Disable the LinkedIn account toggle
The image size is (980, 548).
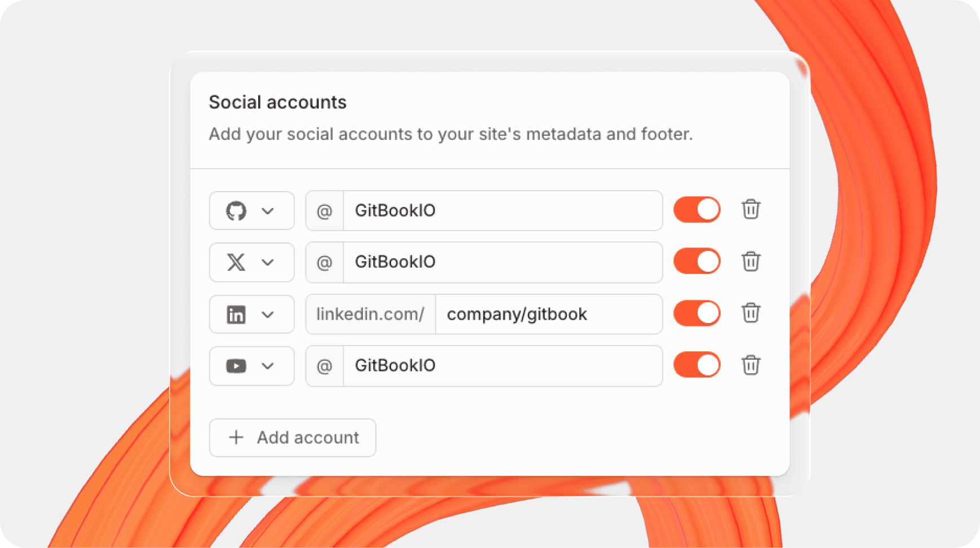697,313
